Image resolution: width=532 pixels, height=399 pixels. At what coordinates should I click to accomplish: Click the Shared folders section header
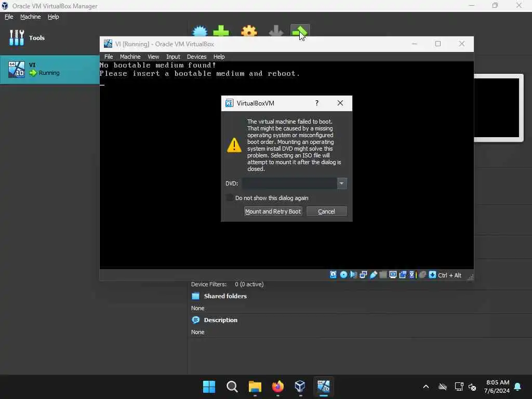click(225, 296)
